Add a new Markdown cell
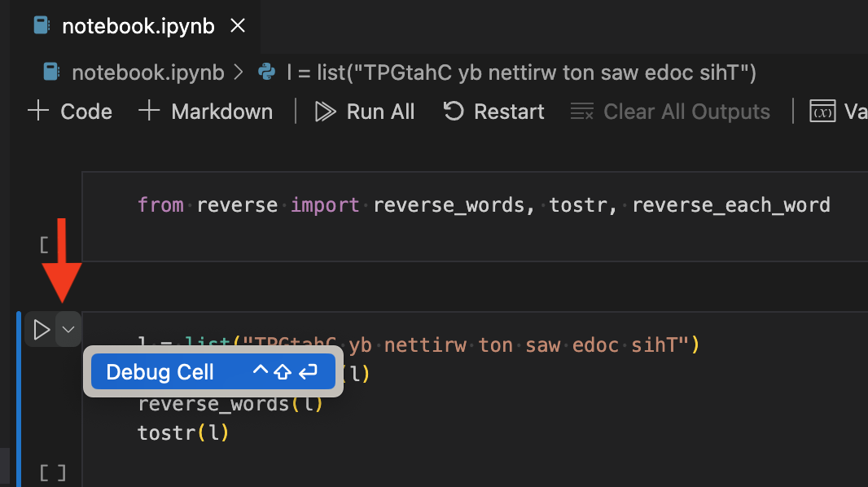 pyautogui.click(x=205, y=112)
